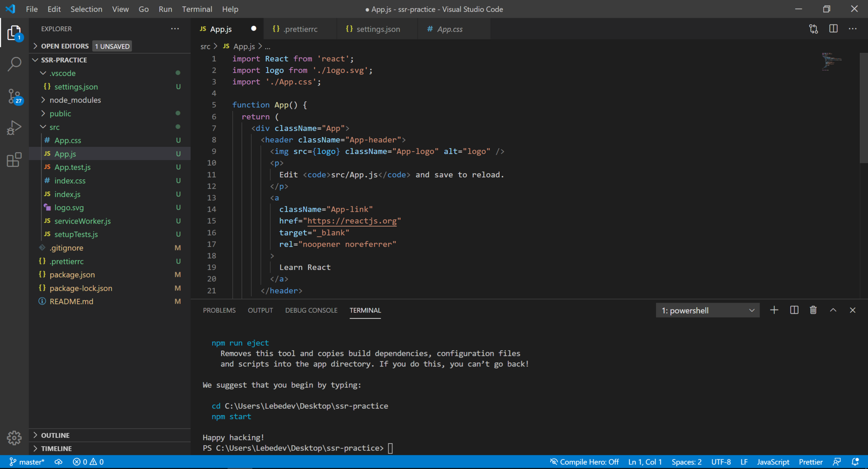
Task: Switch to the settings.json editor tab
Action: click(x=377, y=29)
